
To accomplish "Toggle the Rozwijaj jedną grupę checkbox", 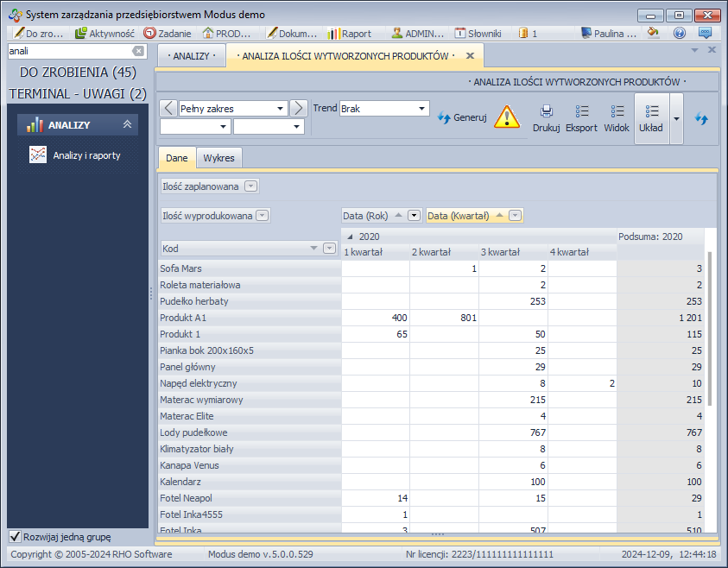I will 15,536.
